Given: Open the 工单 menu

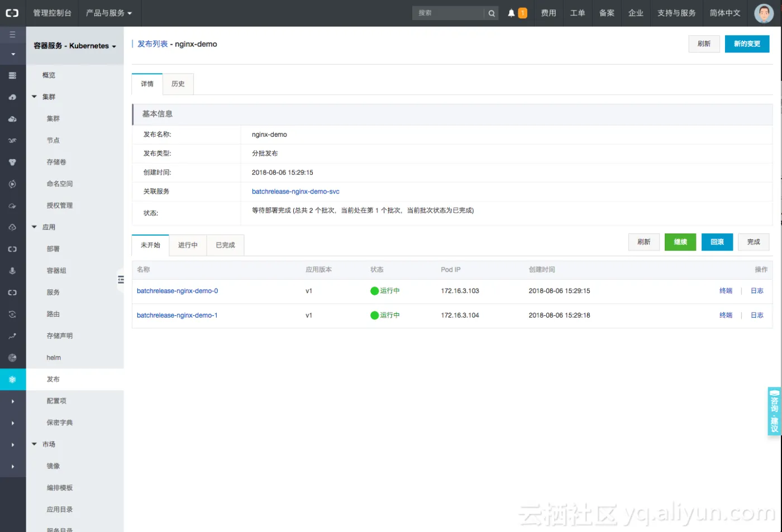Looking at the screenshot, I should pyautogui.click(x=578, y=13).
